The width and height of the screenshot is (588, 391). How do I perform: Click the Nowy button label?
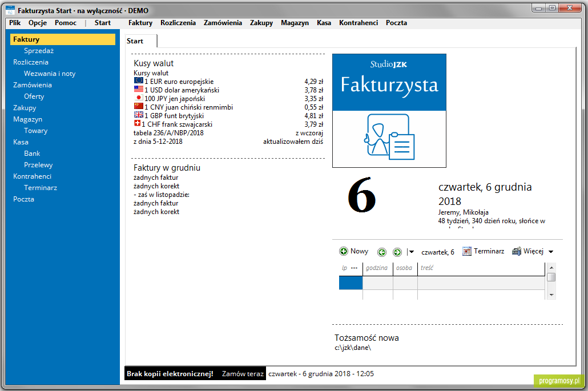pyautogui.click(x=359, y=251)
